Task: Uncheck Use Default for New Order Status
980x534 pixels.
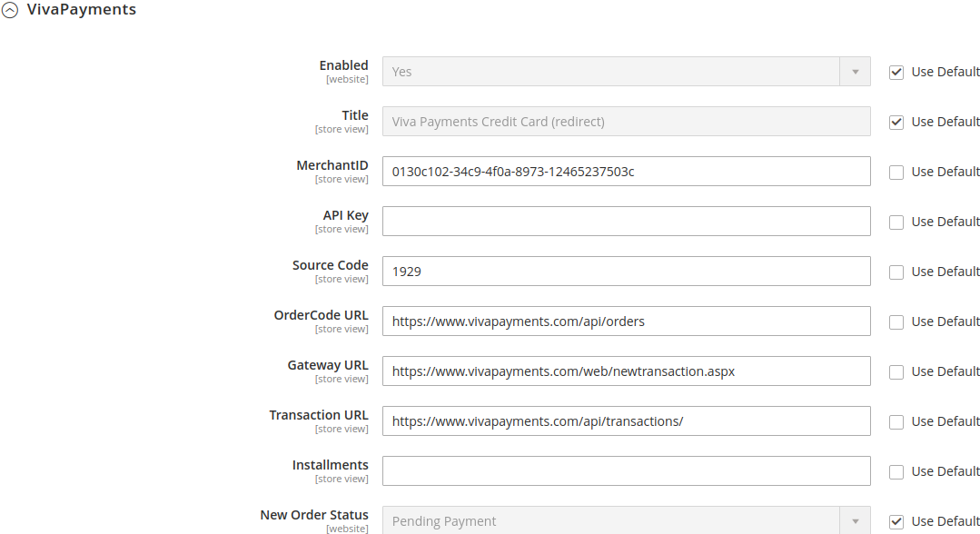Action: point(896,521)
